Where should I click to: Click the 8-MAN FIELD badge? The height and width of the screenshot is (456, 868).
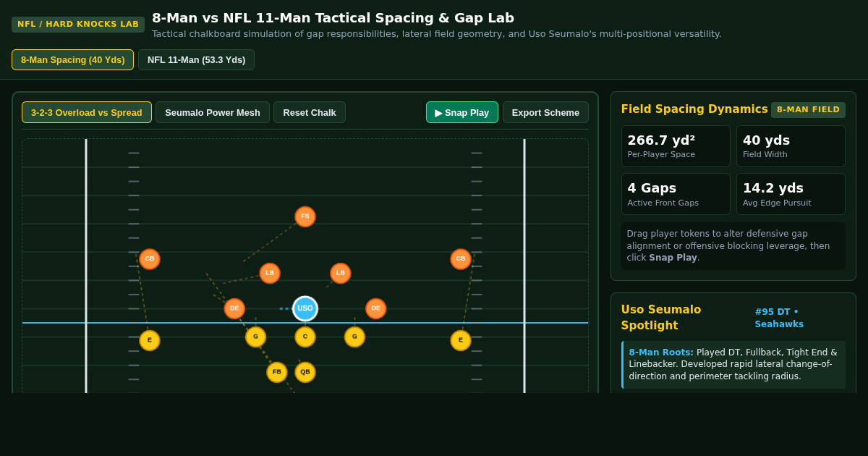pos(808,110)
